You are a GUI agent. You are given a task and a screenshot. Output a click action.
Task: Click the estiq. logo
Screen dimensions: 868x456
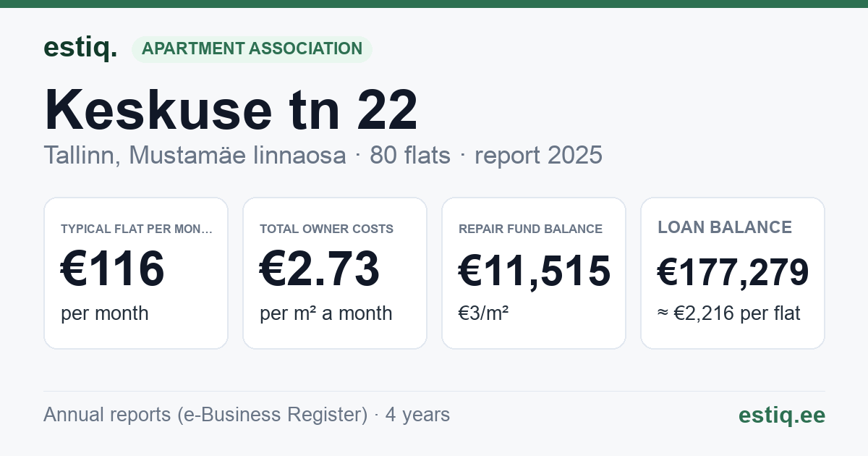point(80,48)
